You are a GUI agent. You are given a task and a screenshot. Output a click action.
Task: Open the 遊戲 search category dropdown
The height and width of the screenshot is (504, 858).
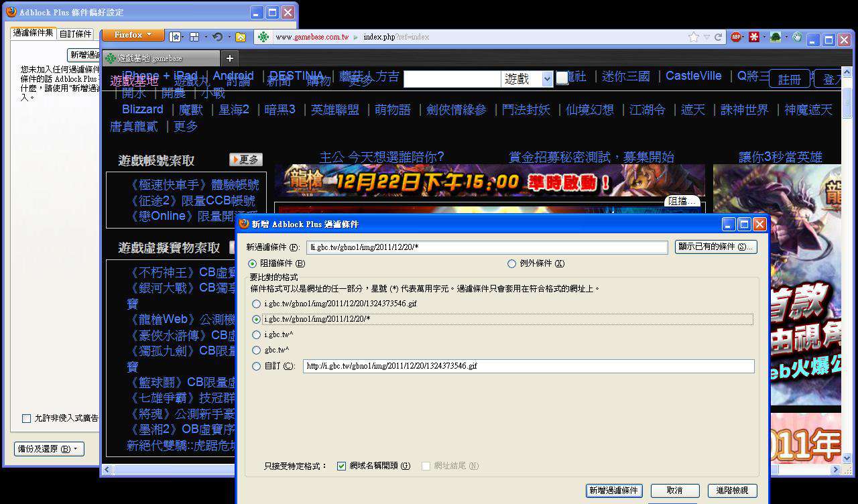tap(527, 79)
